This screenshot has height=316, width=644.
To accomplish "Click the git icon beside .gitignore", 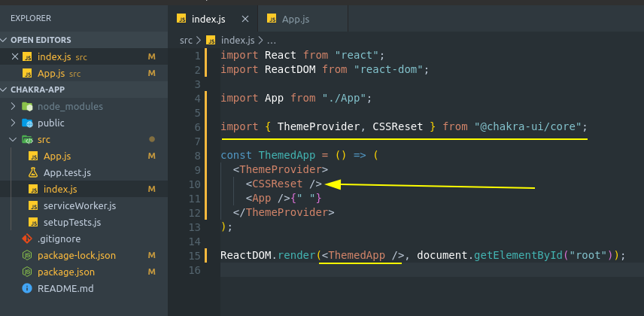I will (x=27, y=239).
